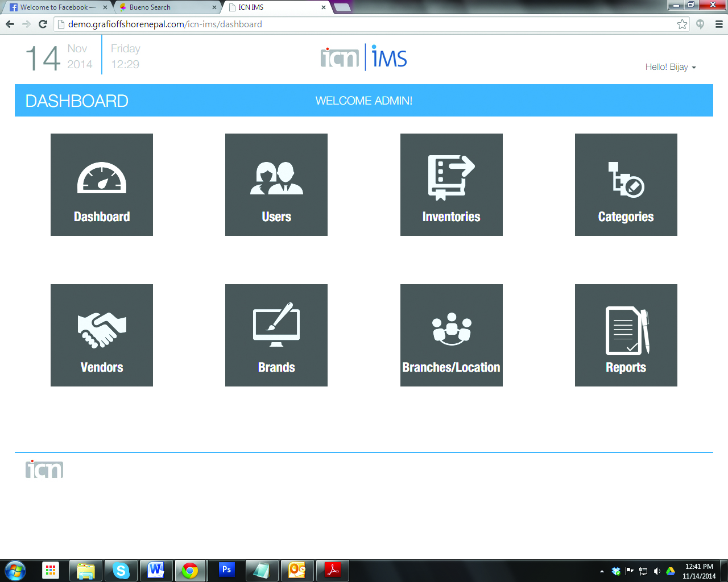Image resolution: width=728 pixels, height=582 pixels.
Task: Open the Dashboard speedometer tile
Action: [x=102, y=185]
